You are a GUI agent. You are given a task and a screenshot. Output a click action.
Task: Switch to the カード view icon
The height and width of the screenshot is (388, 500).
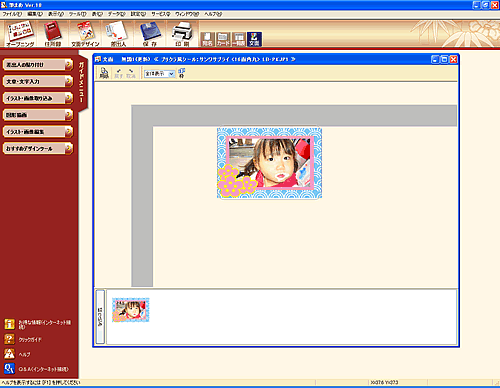[x=223, y=39]
